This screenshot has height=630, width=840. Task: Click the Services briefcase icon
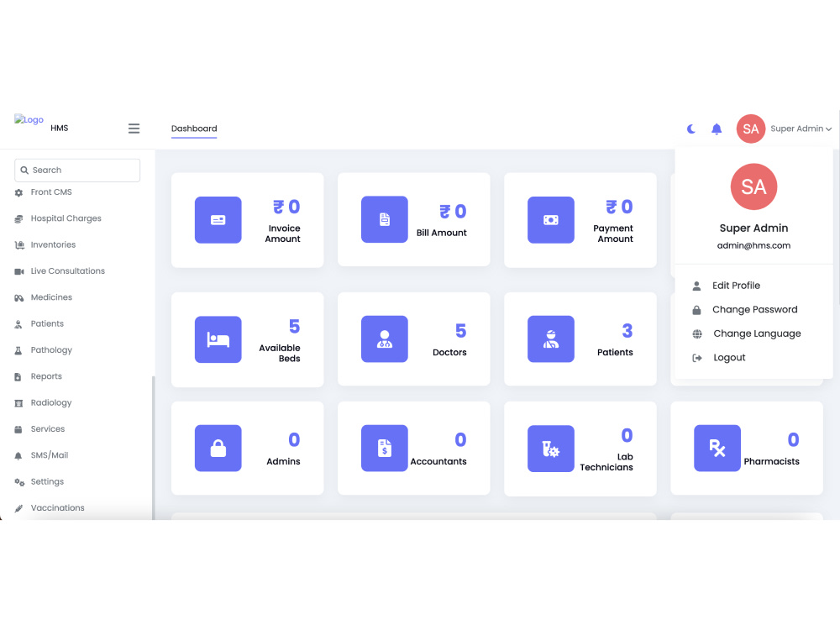[18, 429]
